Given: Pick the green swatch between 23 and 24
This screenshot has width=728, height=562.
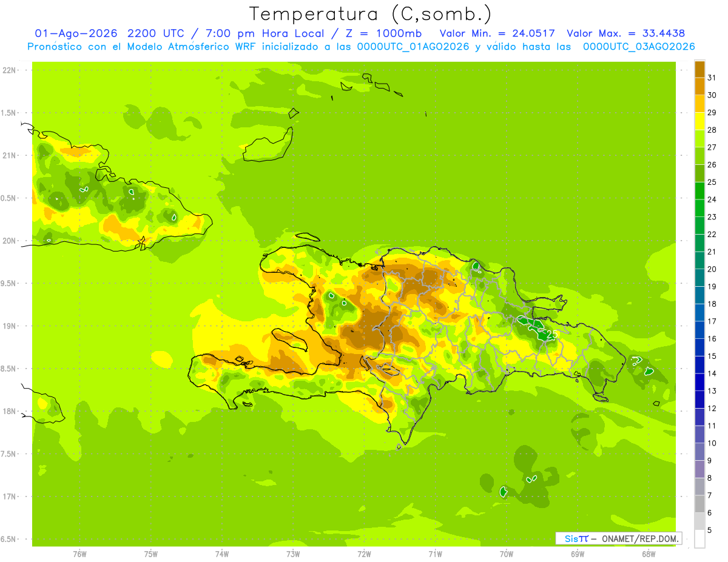Looking at the screenshot, I should pos(699,208).
